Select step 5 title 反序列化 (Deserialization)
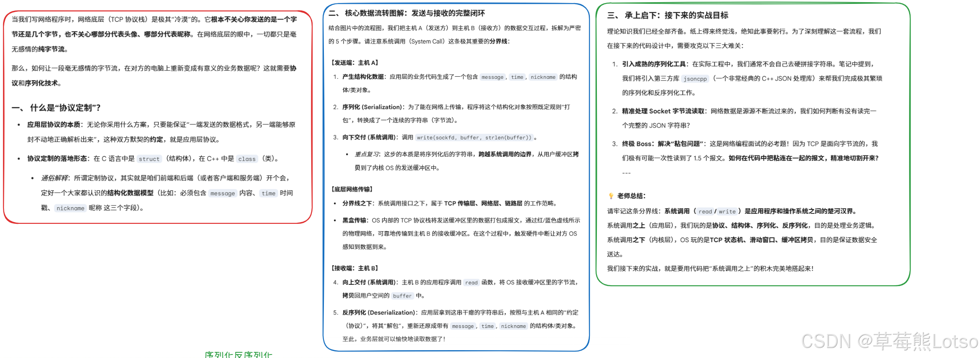The height and width of the screenshot is (358, 980). pyautogui.click(x=379, y=313)
